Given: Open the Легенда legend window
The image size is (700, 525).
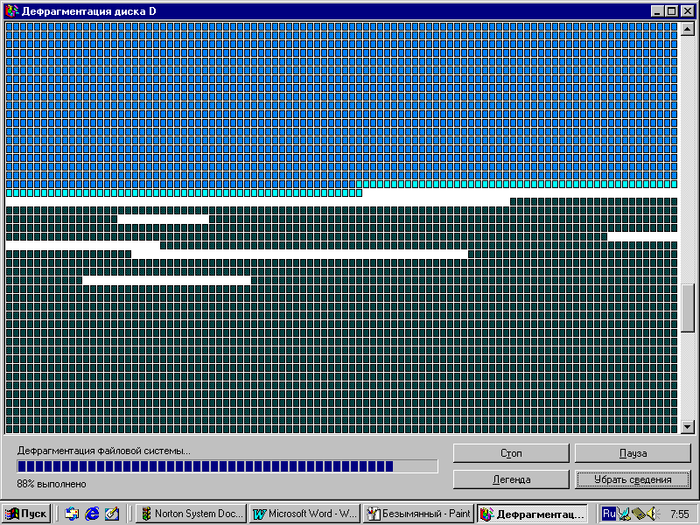Looking at the screenshot, I should point(511,479).
